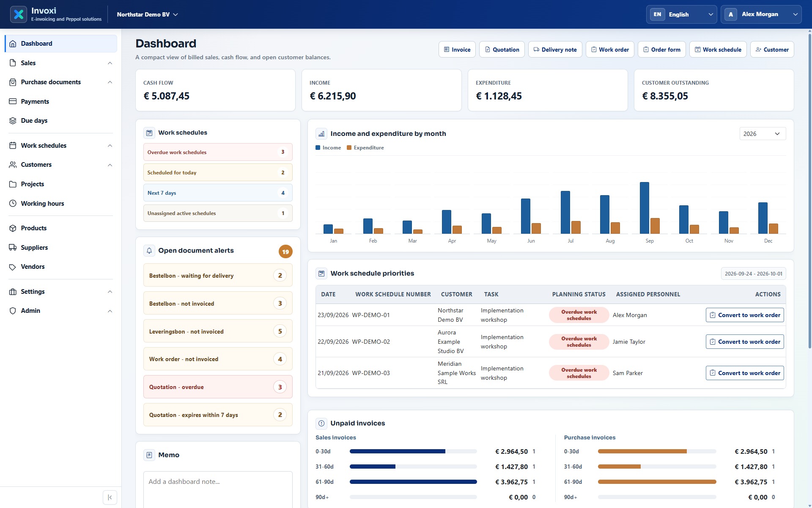Click the Add a dashboard note field
812x508 pixels.
218,489
